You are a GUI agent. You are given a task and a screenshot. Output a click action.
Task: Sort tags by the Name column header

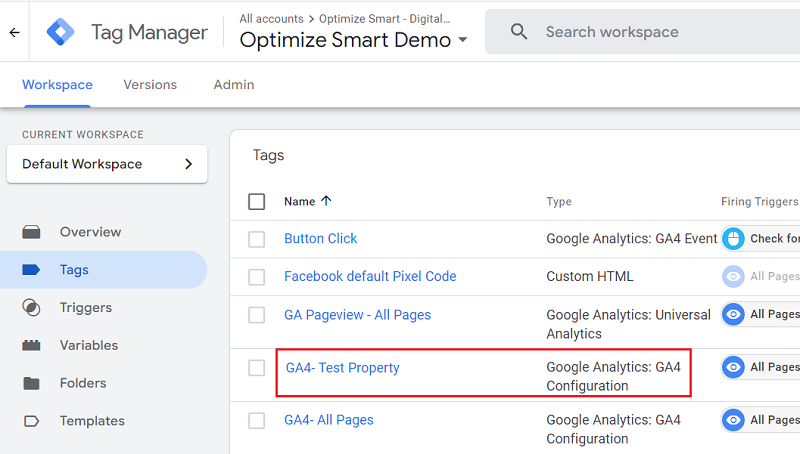[299, 201]
